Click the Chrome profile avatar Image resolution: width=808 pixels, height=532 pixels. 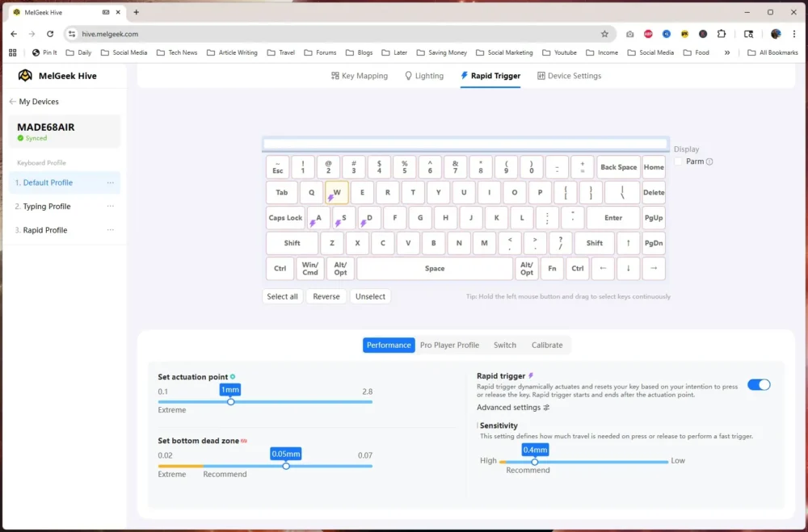pos(776,34)
